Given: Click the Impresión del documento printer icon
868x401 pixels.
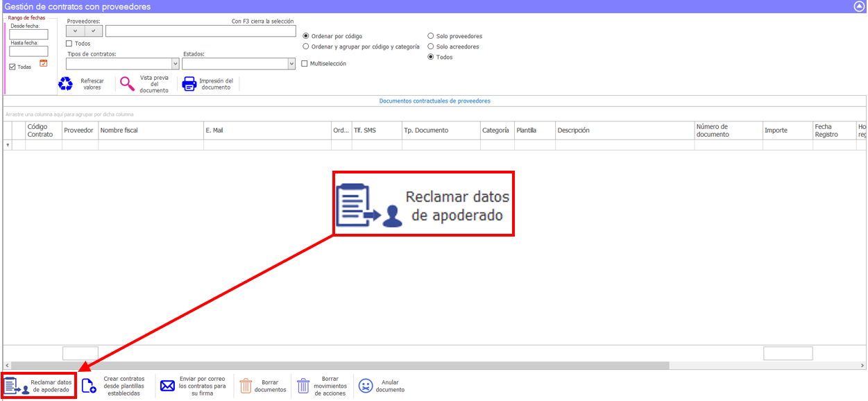Looking at the screenshot, I should pos(189,84).
